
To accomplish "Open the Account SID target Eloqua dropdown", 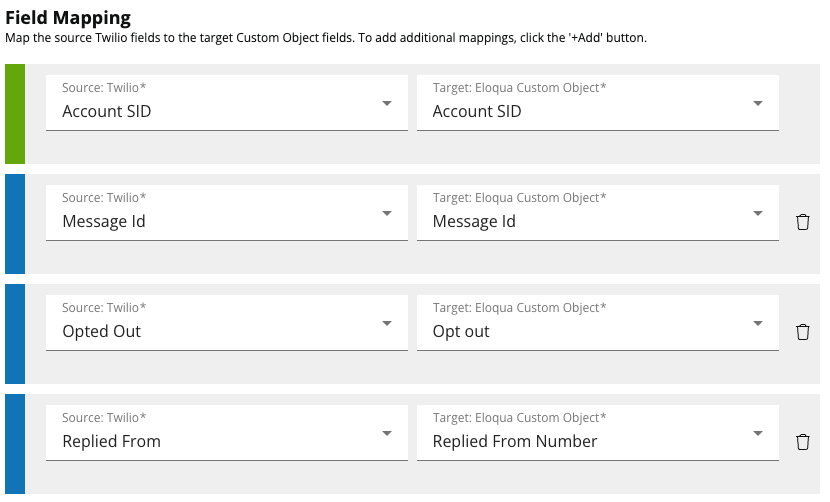I will click(x=598, y=103).
